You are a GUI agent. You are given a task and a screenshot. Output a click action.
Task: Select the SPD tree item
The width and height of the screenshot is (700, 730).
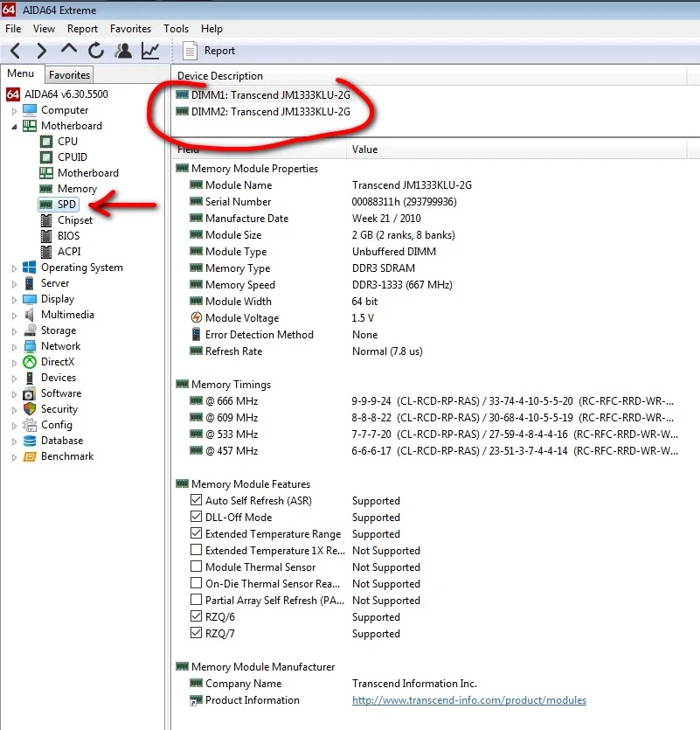coord(59,205)
